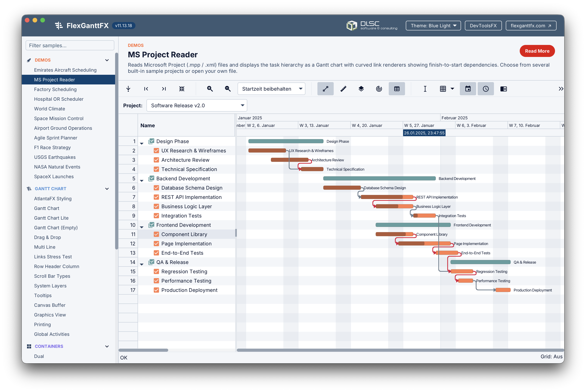Toggle the table view toolbar icon
The height and width of the screenshot is (392, 586).
tap(397, 89)
